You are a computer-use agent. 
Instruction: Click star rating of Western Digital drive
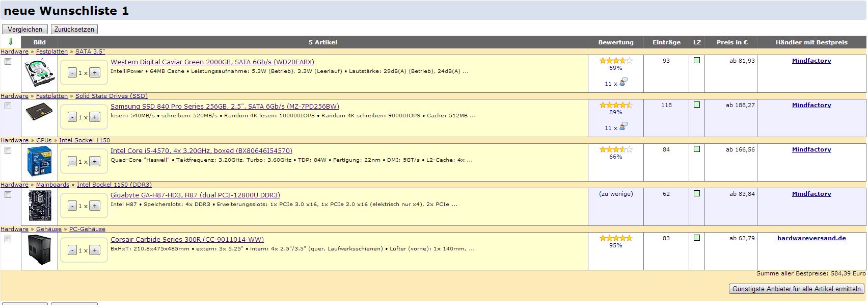tap(616, 61)
